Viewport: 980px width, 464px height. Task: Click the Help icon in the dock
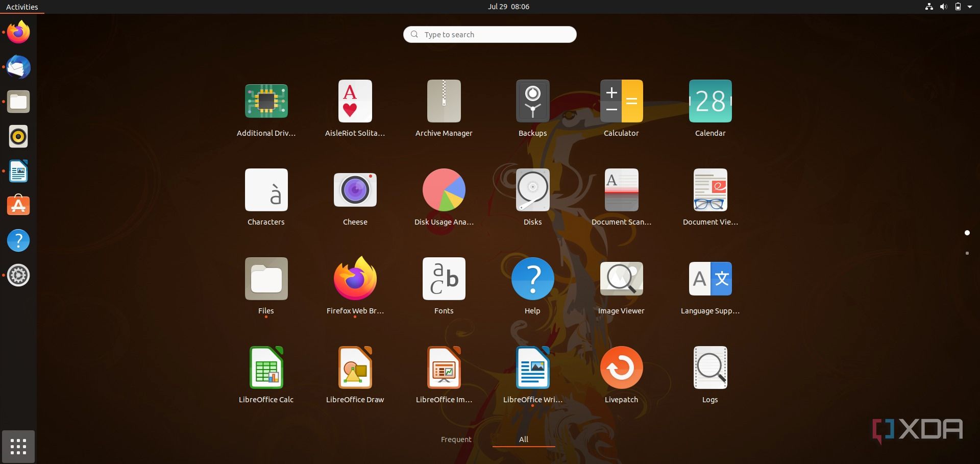point(18,240)
